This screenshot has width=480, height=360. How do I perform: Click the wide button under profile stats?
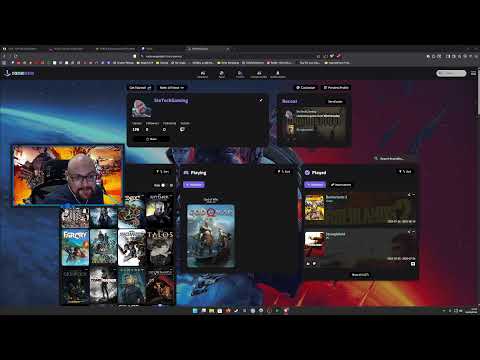pyautogui.click(x=151, y=139)
